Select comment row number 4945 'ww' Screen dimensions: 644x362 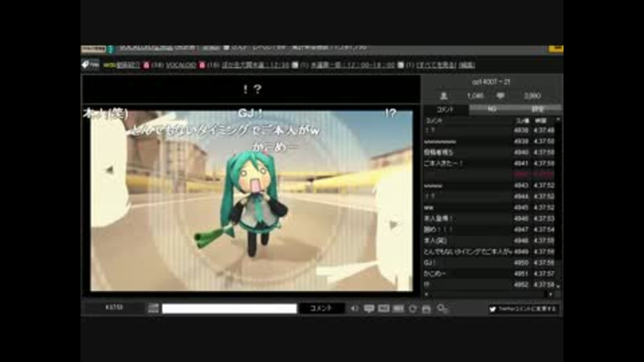pos(489,208)
